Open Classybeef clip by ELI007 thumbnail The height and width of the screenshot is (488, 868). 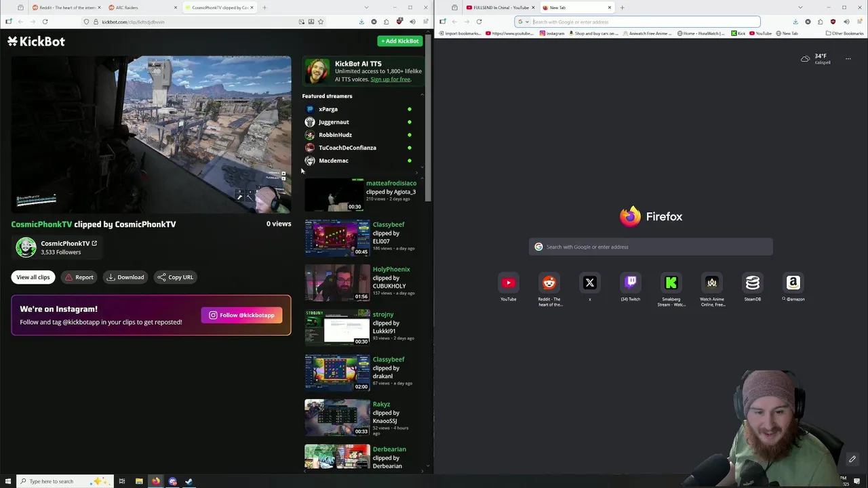point(337,239)
